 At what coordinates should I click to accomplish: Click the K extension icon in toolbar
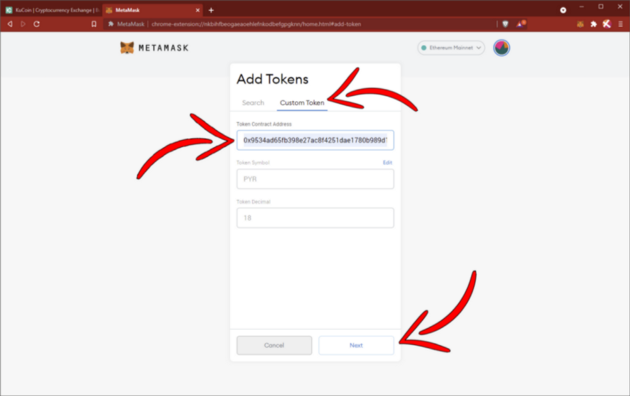607,24
